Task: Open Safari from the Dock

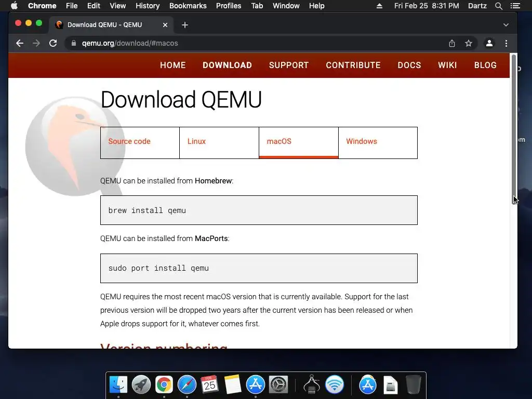Action: tap(187, 385)
